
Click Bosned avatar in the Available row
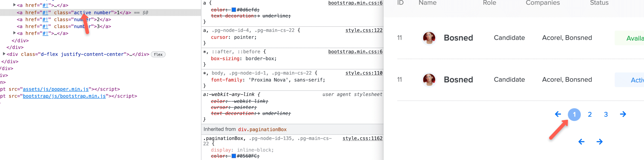click(x=429, y=38)
